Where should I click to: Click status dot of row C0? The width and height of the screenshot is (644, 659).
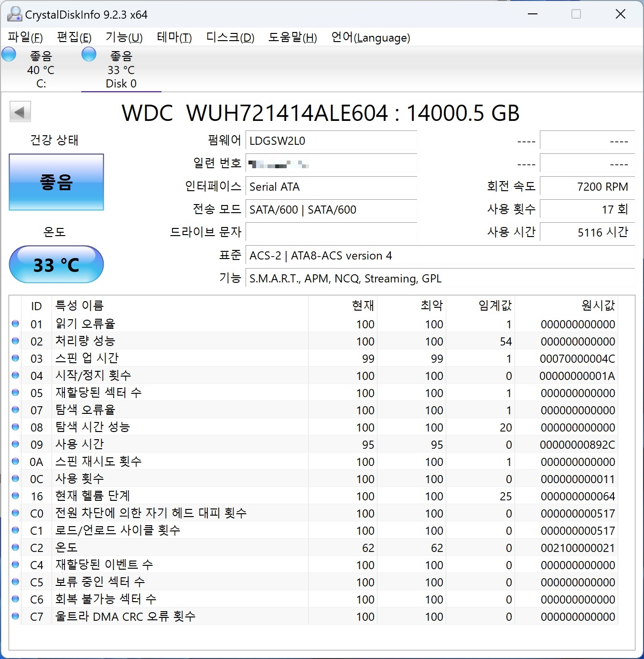[15, 513]
